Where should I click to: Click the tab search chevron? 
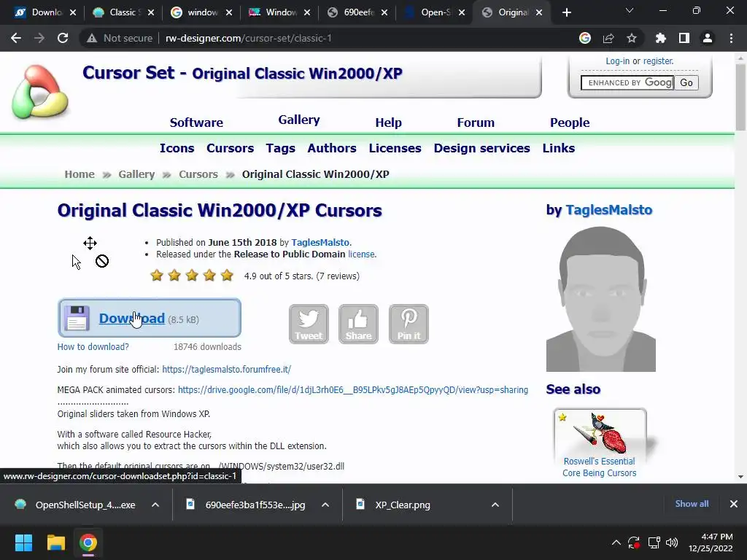click(630, 10)
